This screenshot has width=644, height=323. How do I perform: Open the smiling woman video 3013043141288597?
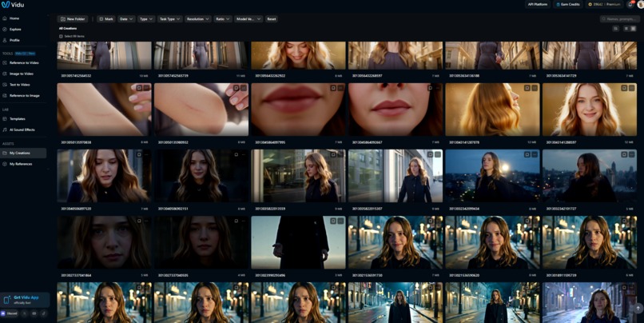[590, 110]
